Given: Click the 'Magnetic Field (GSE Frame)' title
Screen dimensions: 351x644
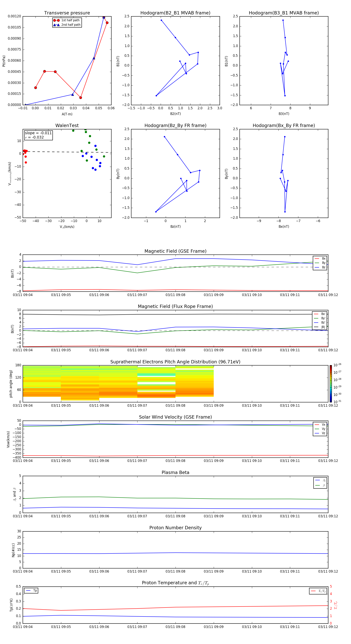Looking at the screenshot, I should 175,251.
